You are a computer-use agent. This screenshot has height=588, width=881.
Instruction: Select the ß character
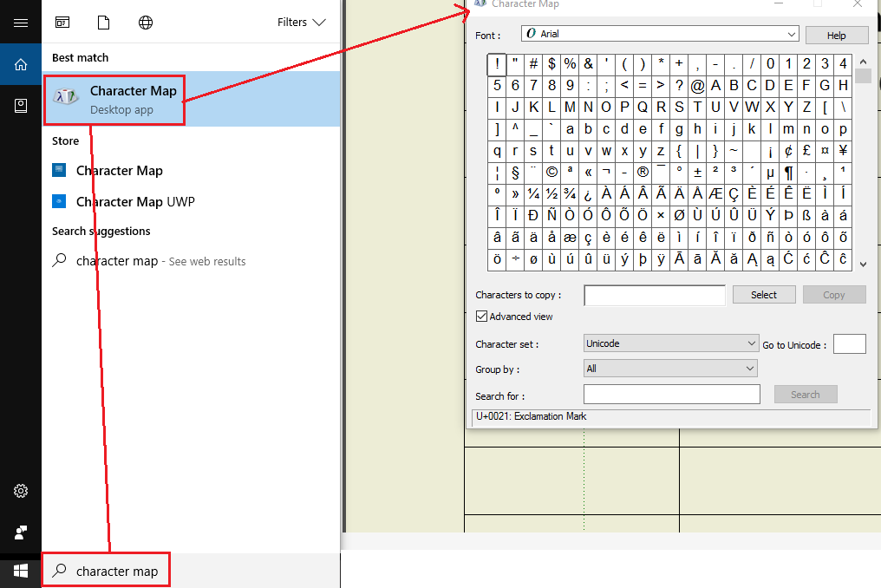point(806,215)
